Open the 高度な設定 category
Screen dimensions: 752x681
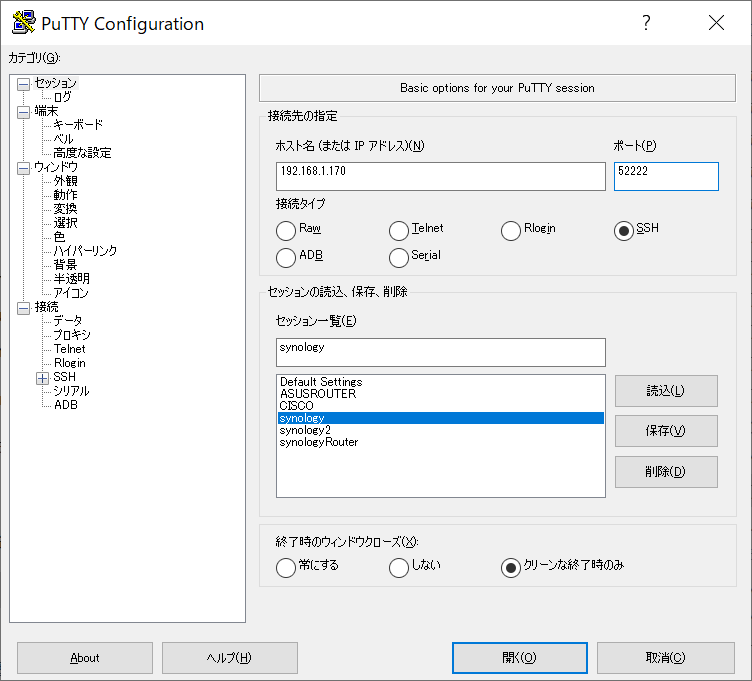point(82,153)
